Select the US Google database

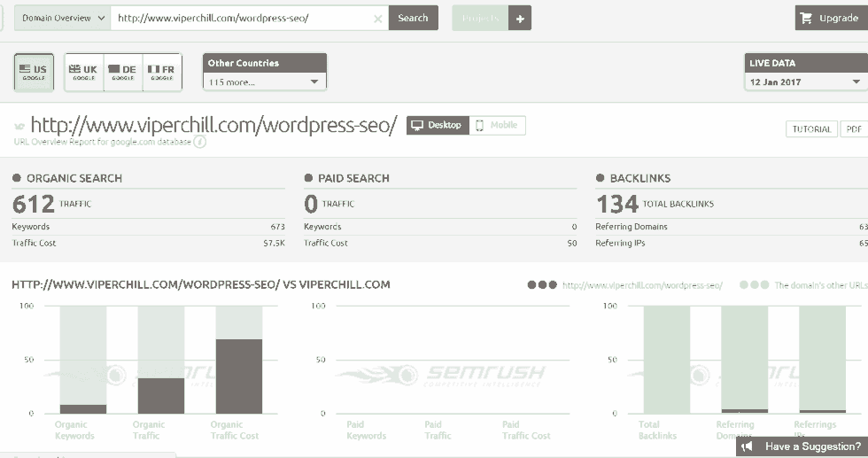click(34, 72)
